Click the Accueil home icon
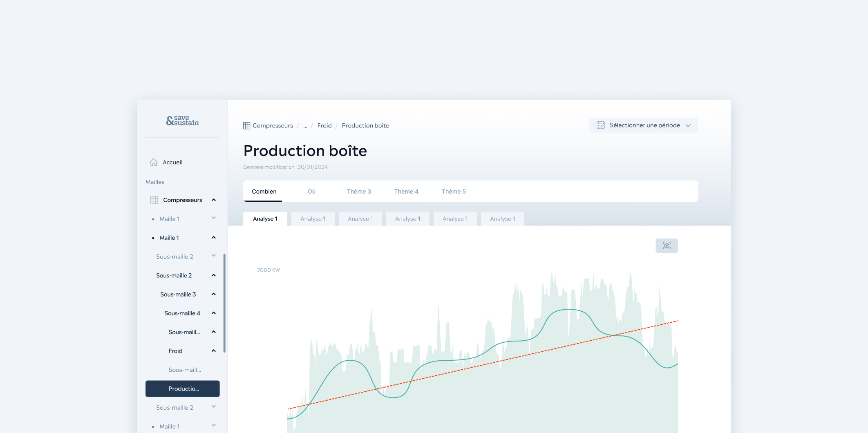This screenshot has width=868, height=433. pyautogui.click(x=154, y=162)
